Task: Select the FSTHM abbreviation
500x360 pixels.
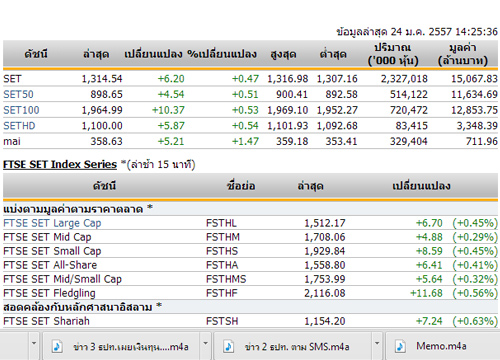Action: click(x=223, y=237)
